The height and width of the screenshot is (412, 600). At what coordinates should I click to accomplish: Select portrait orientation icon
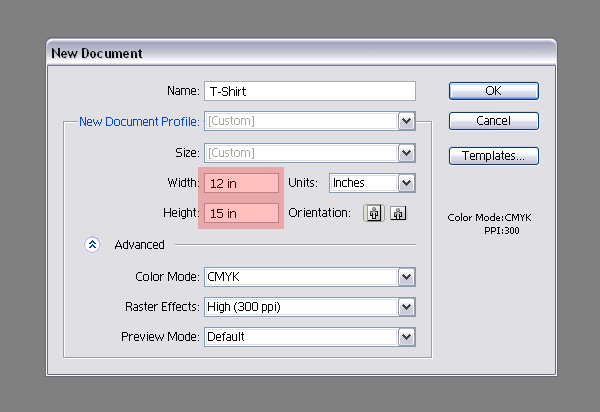[x=374, y=213]
